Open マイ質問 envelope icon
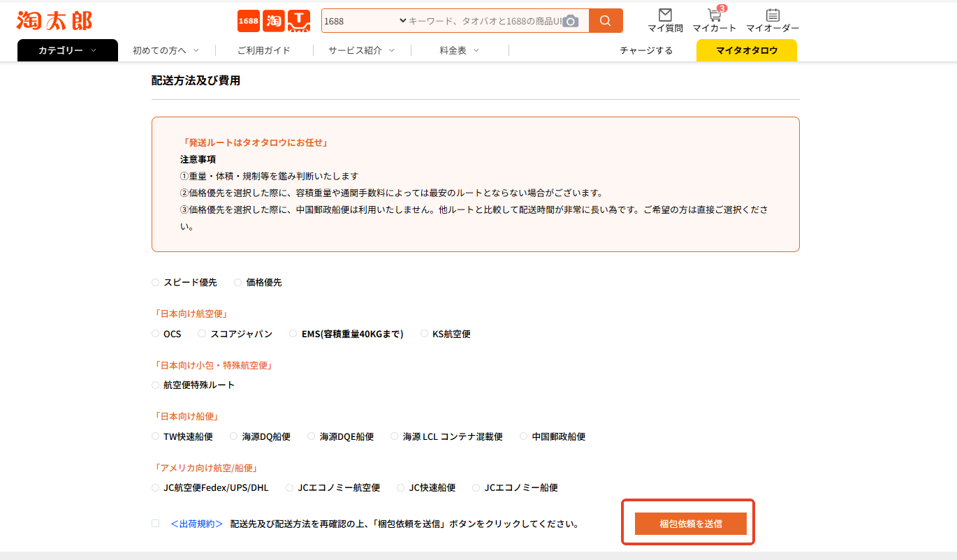The height and width of the screenshot is (560, 957). 666,15
